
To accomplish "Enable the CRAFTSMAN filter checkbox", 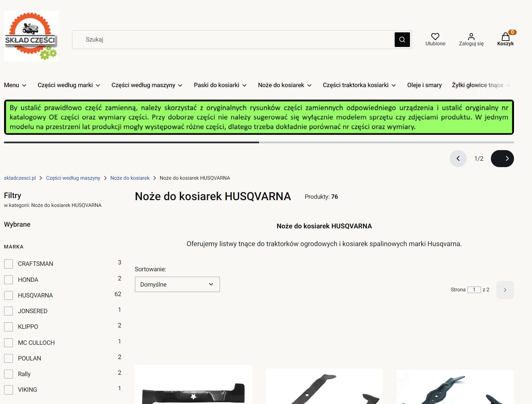I will pos(8,263).
